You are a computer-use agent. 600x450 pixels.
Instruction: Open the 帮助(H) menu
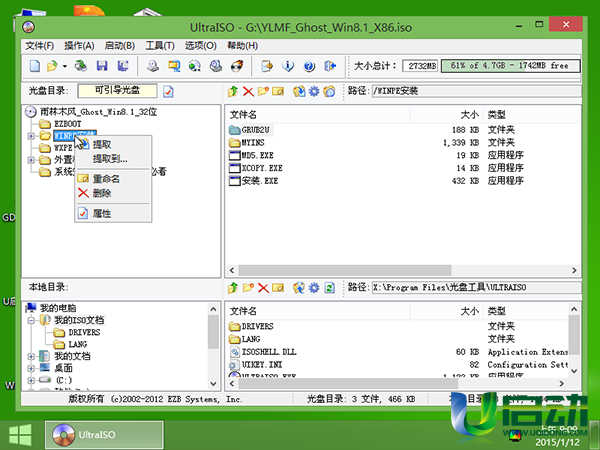[242, 46]
